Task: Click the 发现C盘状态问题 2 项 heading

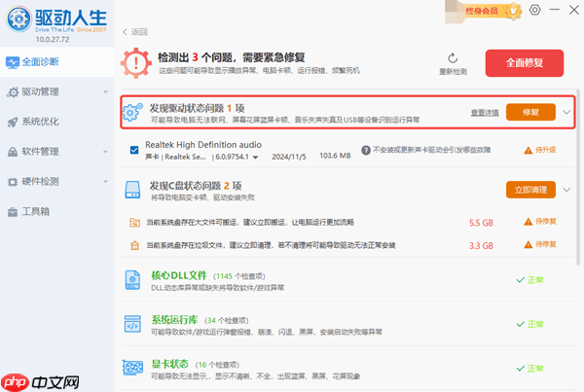Action: point(196,186)
